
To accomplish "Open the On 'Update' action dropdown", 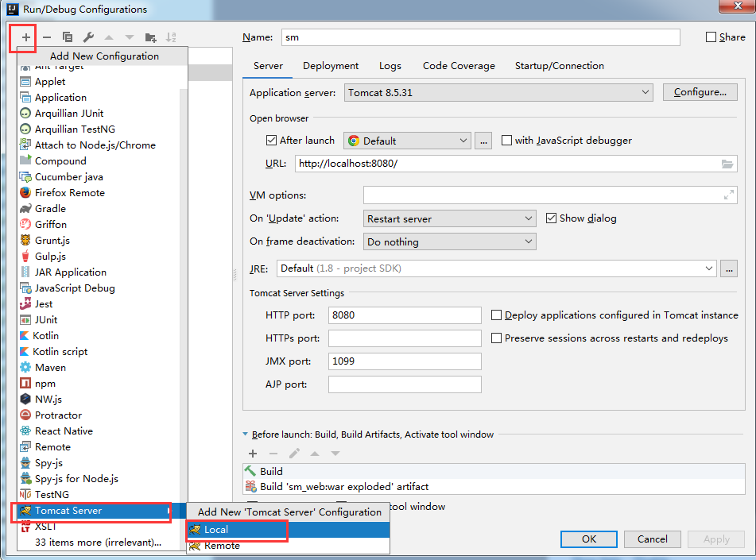I will pyautogui.click(x=449, y=218).
